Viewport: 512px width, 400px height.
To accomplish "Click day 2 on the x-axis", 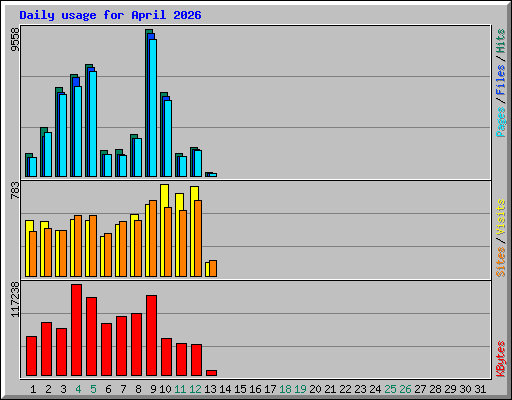I will [48, 389].
